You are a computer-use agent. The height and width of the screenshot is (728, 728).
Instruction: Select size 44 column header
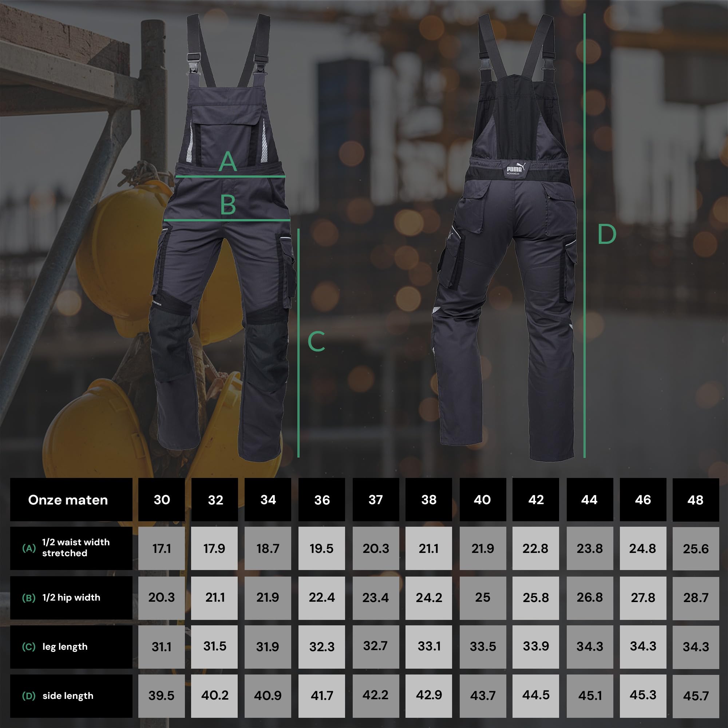[x=590, y=500]
